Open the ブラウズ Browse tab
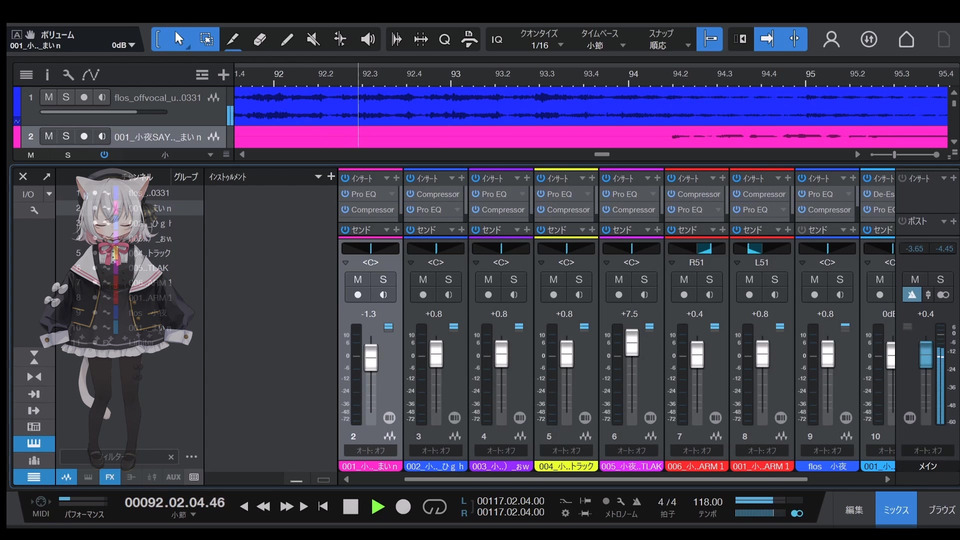 941,509
